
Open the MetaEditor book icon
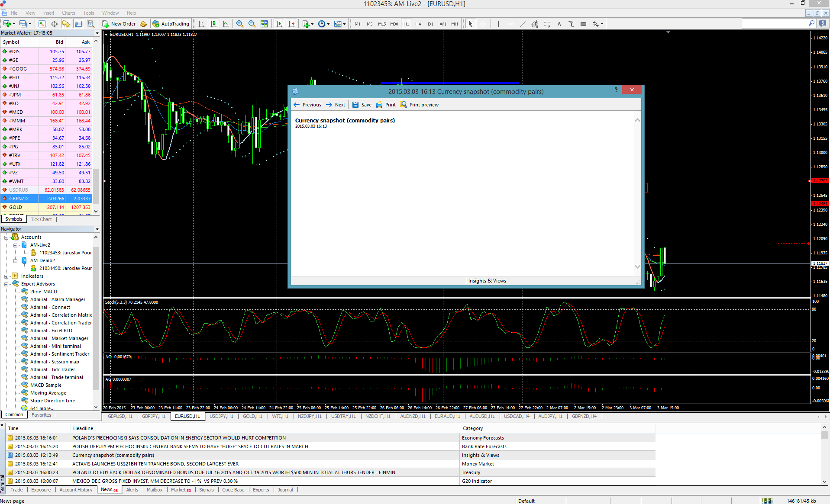[x=144, y=24]
